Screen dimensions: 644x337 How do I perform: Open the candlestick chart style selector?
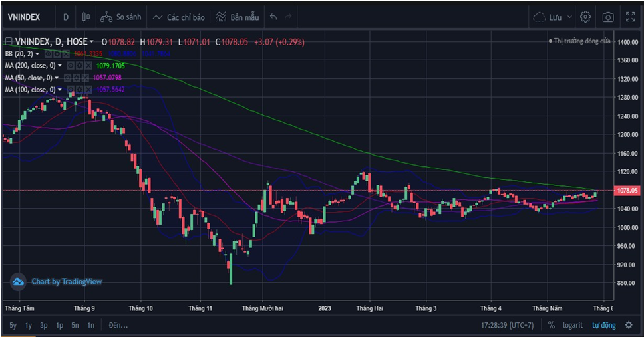click(85, 17)
